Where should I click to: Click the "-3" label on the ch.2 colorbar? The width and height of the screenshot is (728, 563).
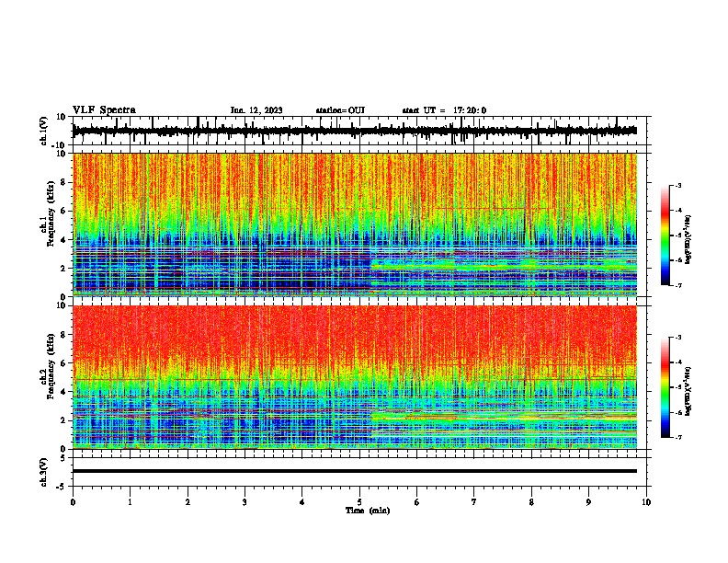(x=677, y=338)
